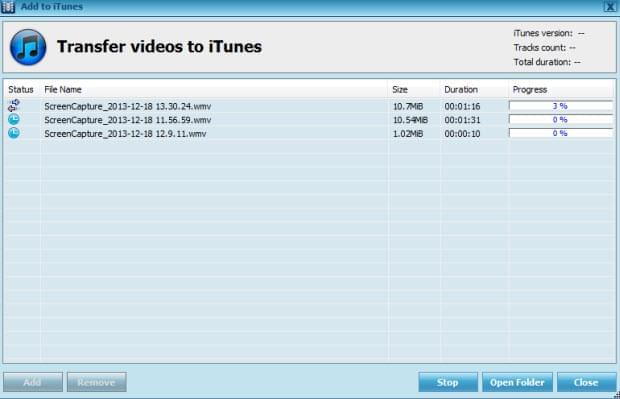Click the 10.7MiB size value
The height and width of the screenshot is (399, 620).
(x=408, y=106)
